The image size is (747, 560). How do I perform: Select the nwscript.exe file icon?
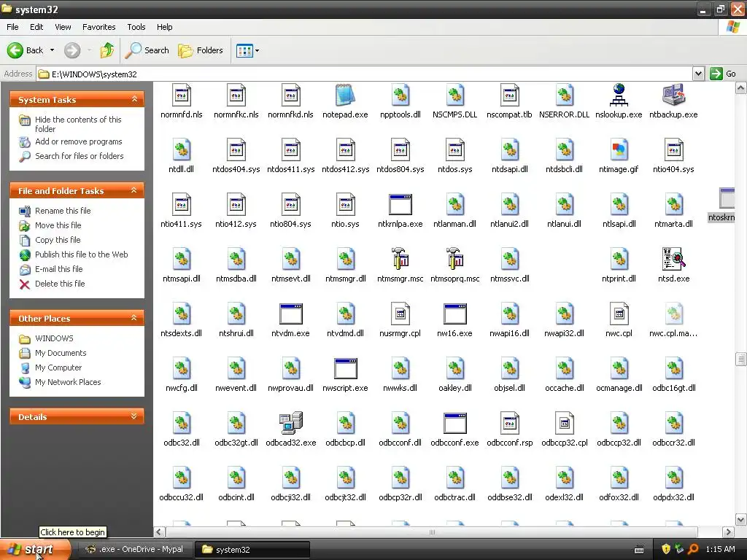pyautogui.click(x=345, y=368)
